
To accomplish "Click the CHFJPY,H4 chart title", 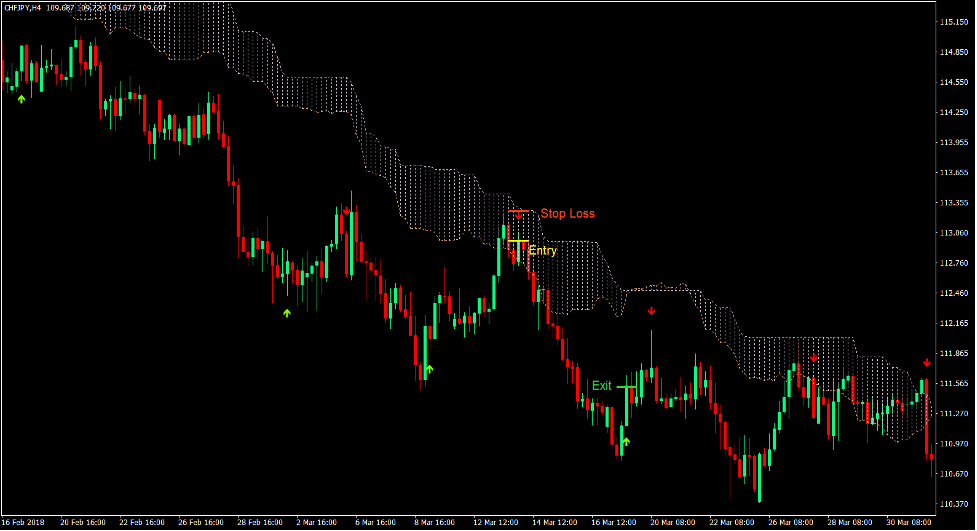I will coord(22,8).
